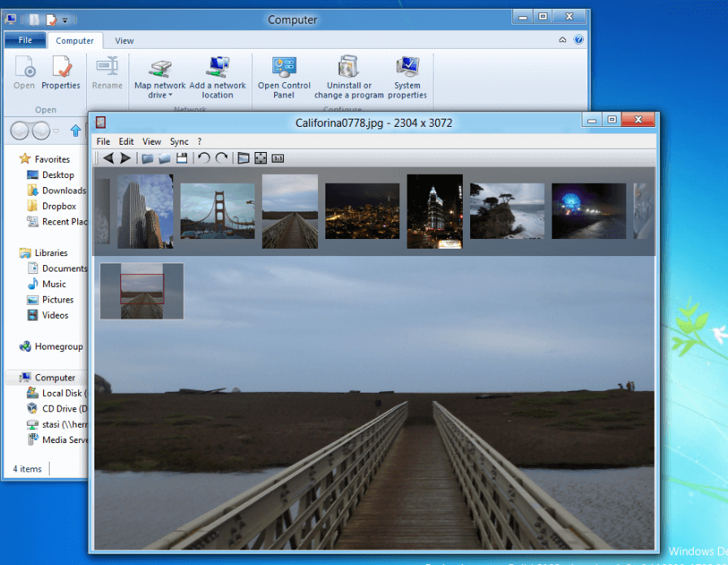Open the Sync menu
This screenshot has width=728, height=565.
179,141
